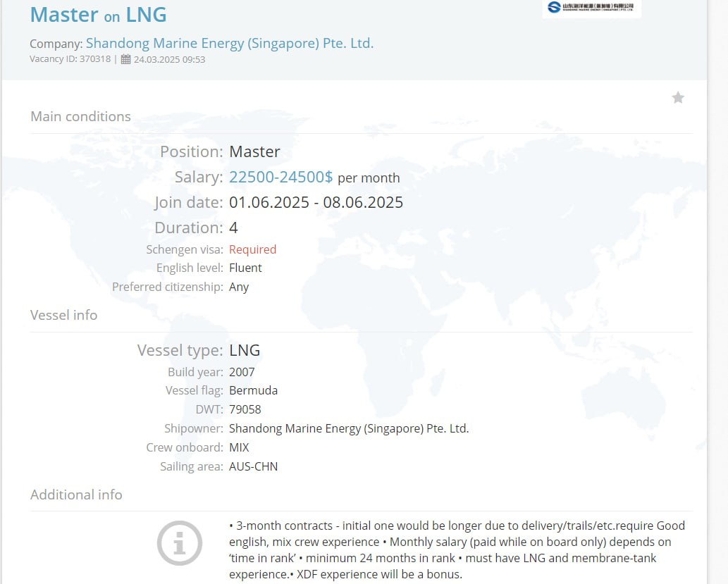Click the calendar icon beside posting date
728x584 pixels.
126,59
